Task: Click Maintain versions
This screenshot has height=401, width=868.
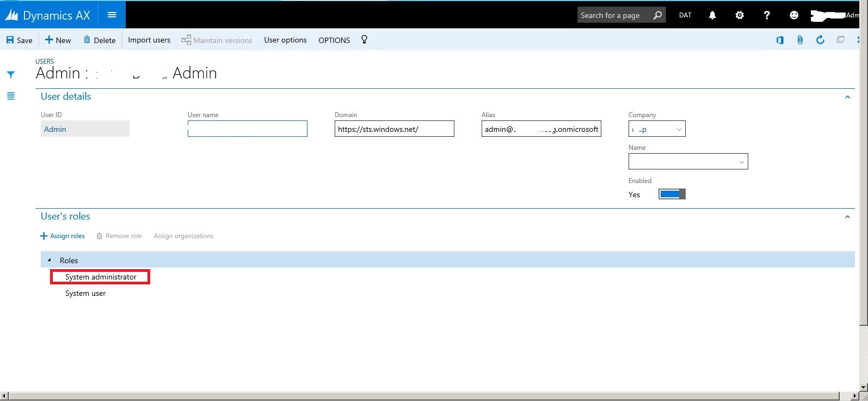Action: pyautogui.click(x=217, y=40)
